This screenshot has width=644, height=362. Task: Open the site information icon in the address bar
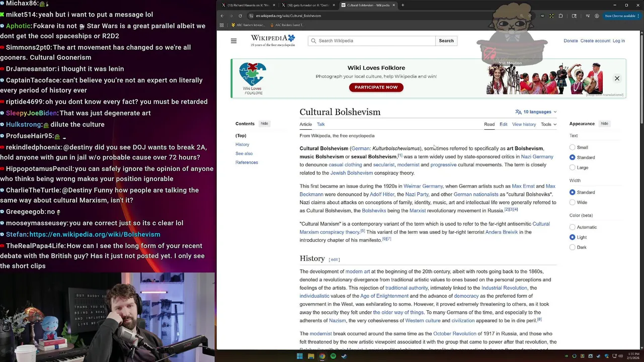coord(251,16)
